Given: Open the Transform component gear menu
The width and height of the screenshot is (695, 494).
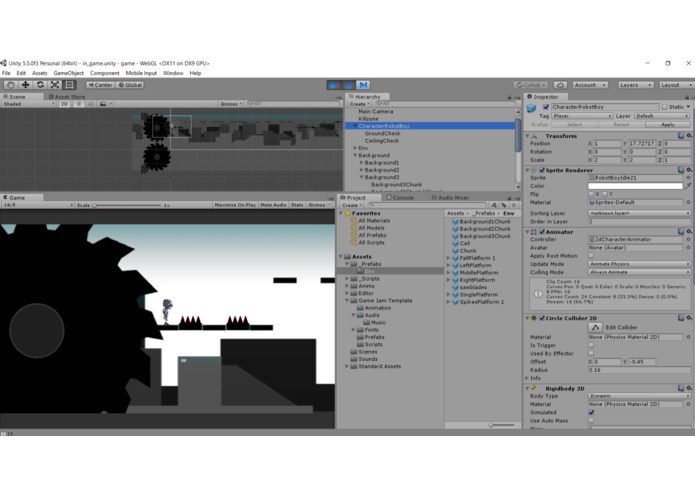Looking at the screenshot, I should coord(689,136).
